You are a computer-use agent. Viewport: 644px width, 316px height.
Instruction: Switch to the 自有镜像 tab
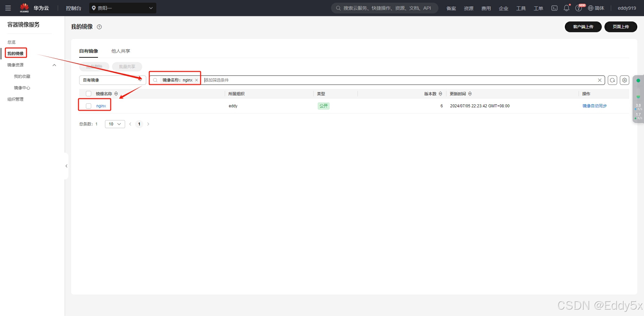tap(89, 51)
